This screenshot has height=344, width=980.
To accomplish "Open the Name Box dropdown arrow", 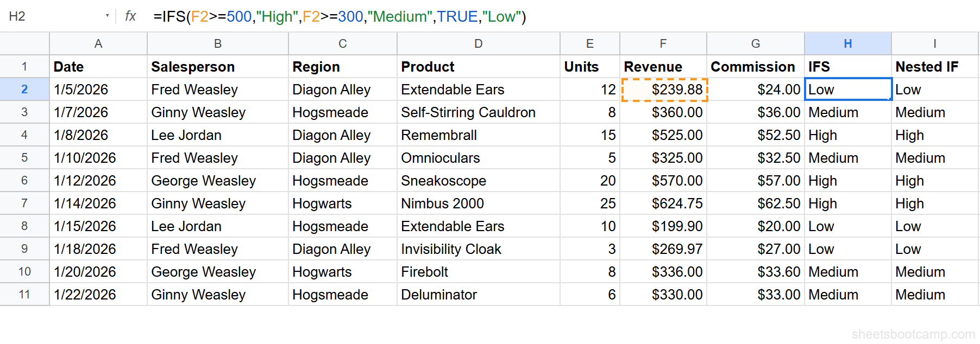I will 108,17.
